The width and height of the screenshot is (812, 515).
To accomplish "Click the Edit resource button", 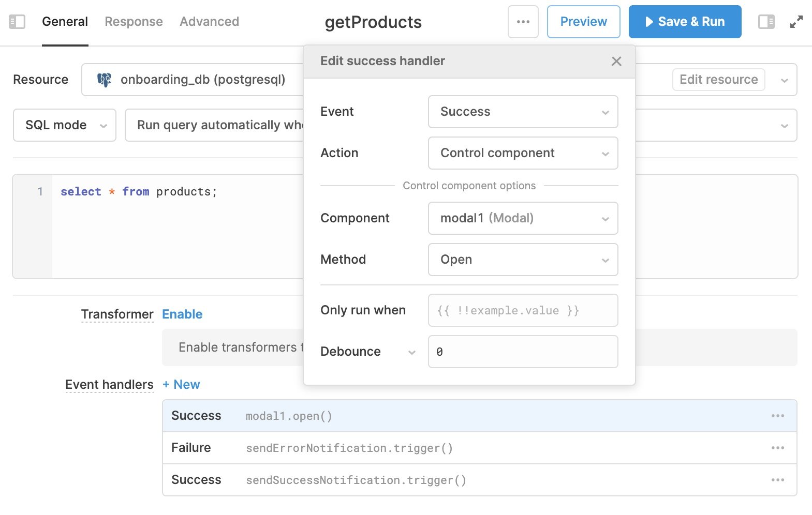I will 718,80.
